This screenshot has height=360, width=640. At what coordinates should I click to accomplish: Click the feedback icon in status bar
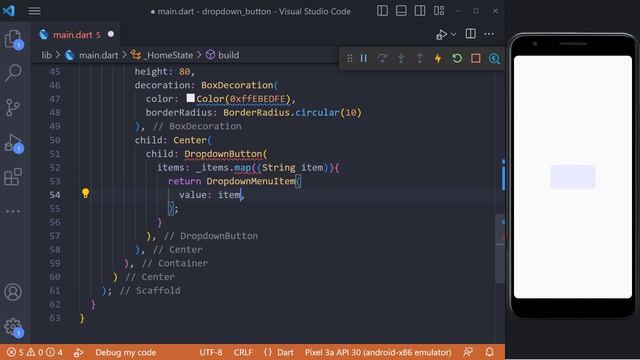click(x=468, y=352)
